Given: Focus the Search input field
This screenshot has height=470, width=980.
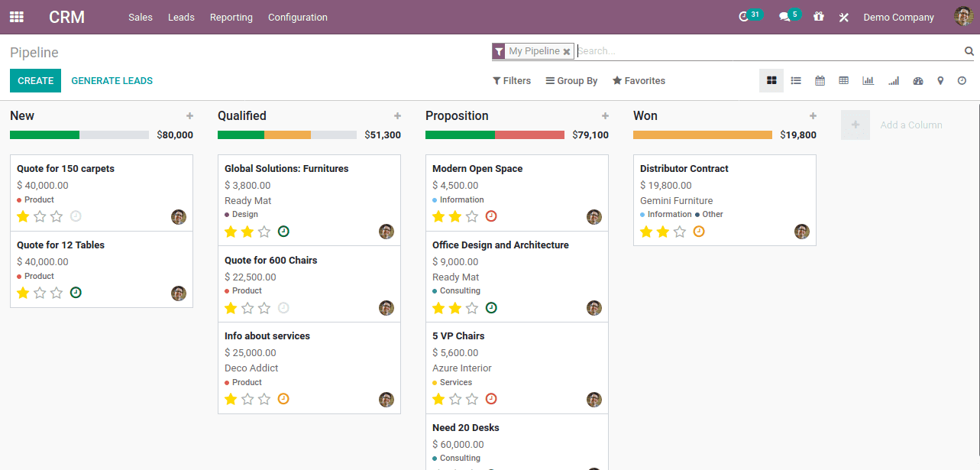Looking at the screenshot, I should pos(769,51).
